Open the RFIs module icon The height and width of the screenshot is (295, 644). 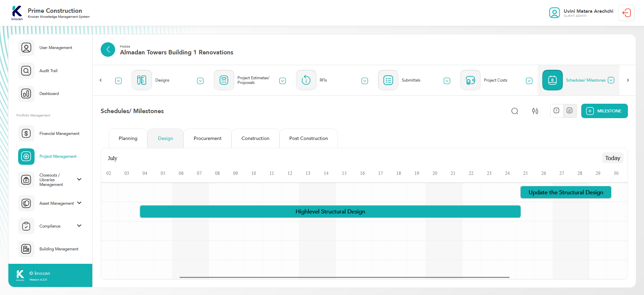pos(306,80)
